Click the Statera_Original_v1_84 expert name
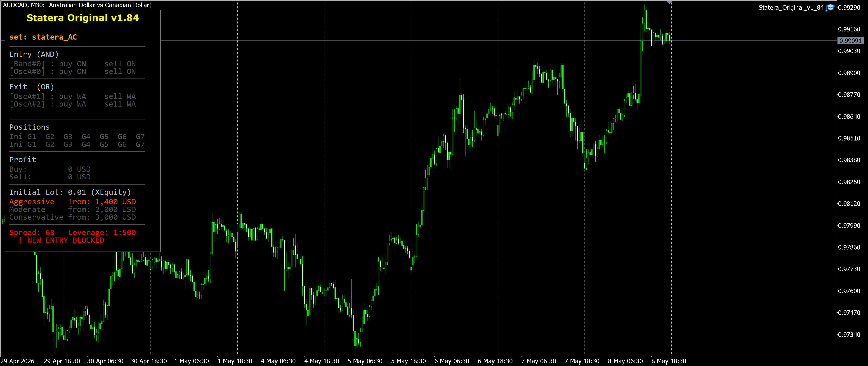 pos(791,7)
